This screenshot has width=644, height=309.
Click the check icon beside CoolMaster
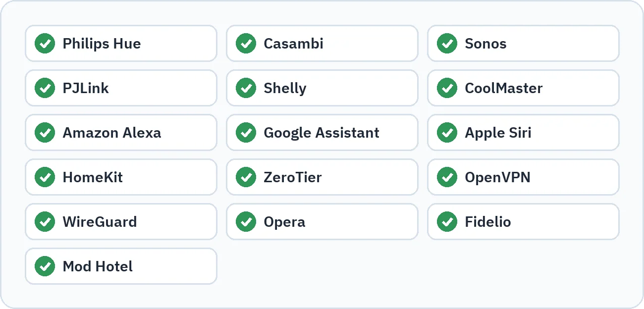[x=447, y=88]
